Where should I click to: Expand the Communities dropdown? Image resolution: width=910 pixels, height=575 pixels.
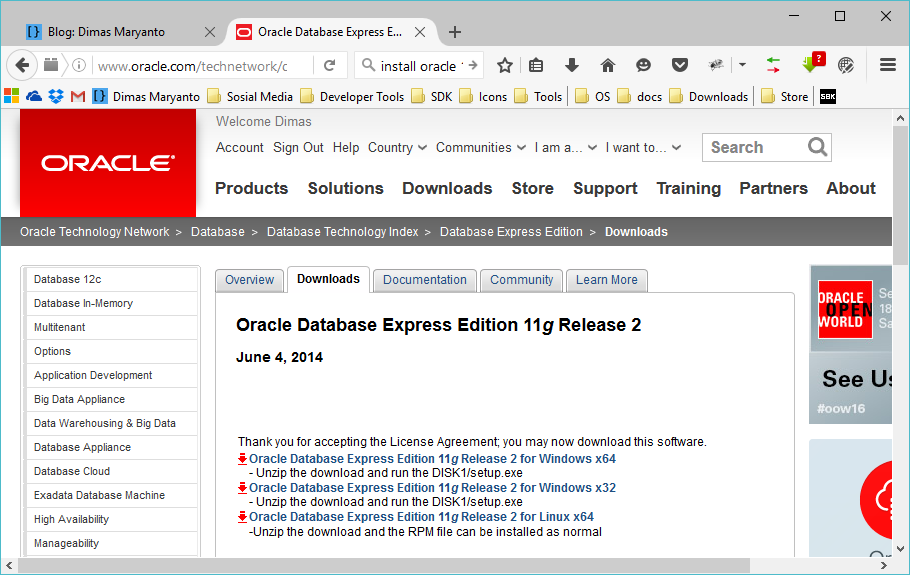[x=481, y=148]
